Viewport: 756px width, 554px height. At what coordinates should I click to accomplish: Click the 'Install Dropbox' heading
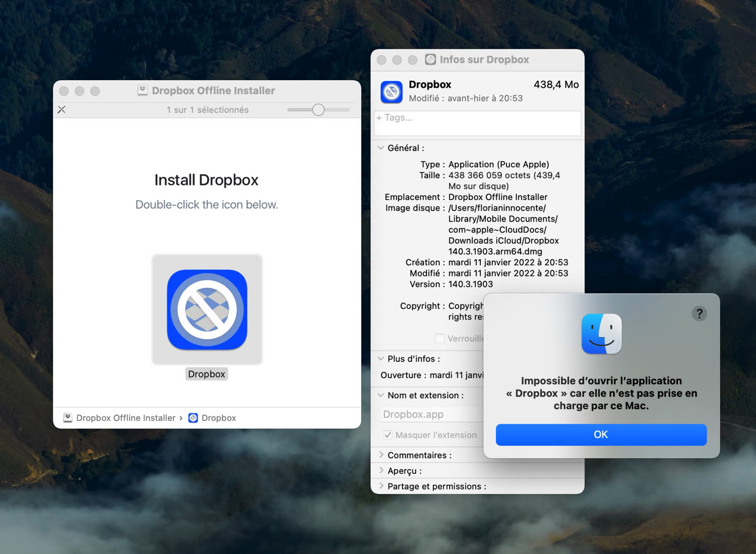[x=206, y=180]
